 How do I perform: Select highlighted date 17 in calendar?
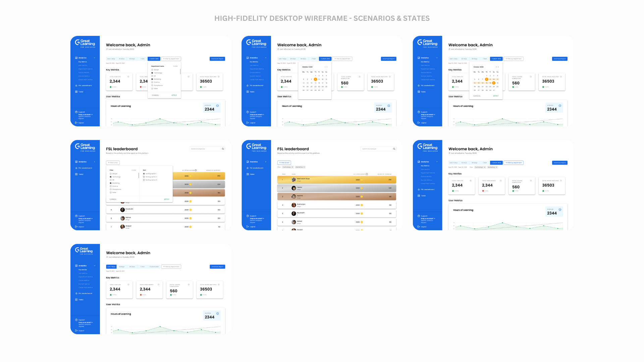[494, 83]
